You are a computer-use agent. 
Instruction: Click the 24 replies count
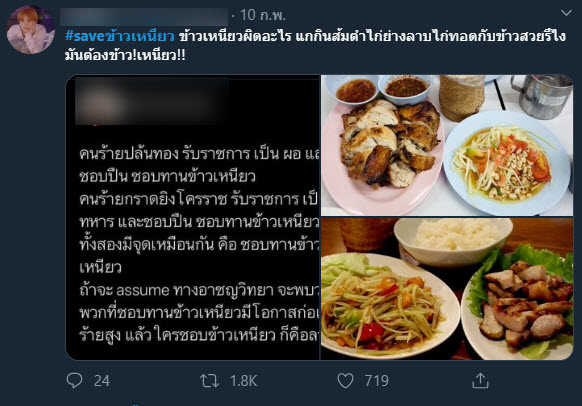pyautogui.click(x=102, y=381)
